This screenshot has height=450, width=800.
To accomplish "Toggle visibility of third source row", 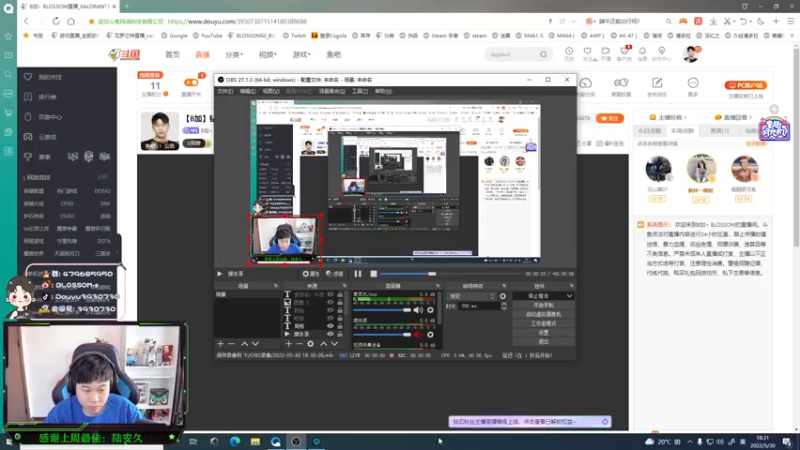I will click(x=330, y=310).
